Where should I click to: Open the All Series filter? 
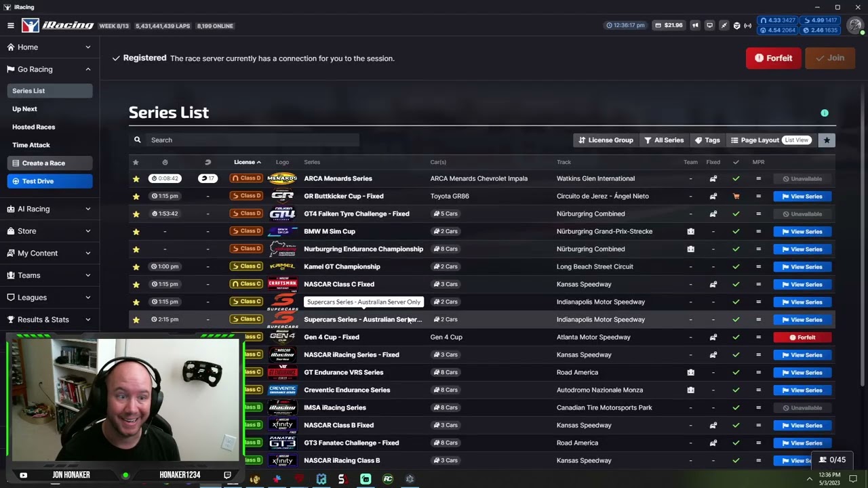[664, 140]
